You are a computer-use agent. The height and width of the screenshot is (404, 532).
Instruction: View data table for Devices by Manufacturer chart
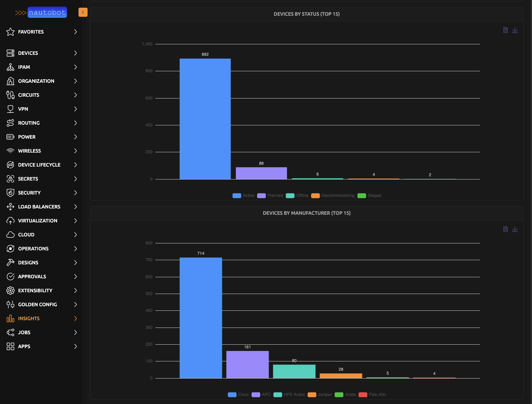(x=505, y=229)
